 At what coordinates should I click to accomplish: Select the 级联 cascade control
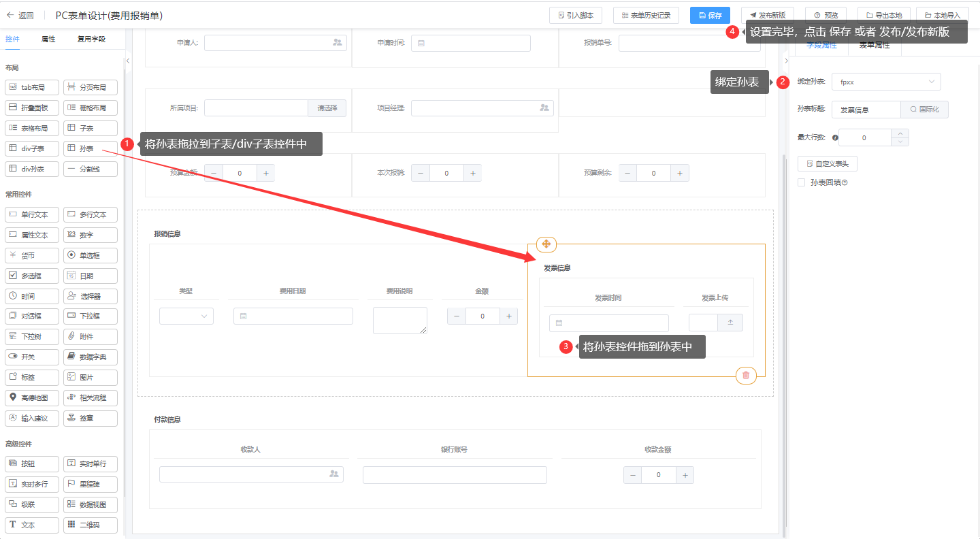pyautogui.click(x=32, y=504)
